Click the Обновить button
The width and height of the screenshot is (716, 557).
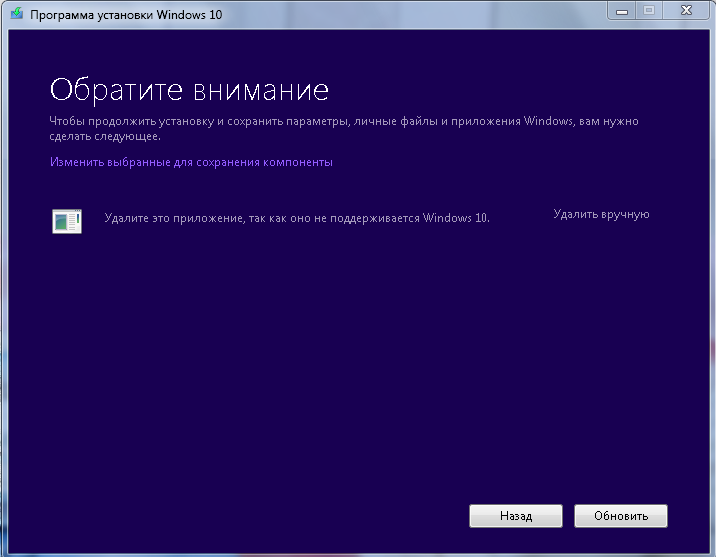pyautogui.click(x=621, y=516)
